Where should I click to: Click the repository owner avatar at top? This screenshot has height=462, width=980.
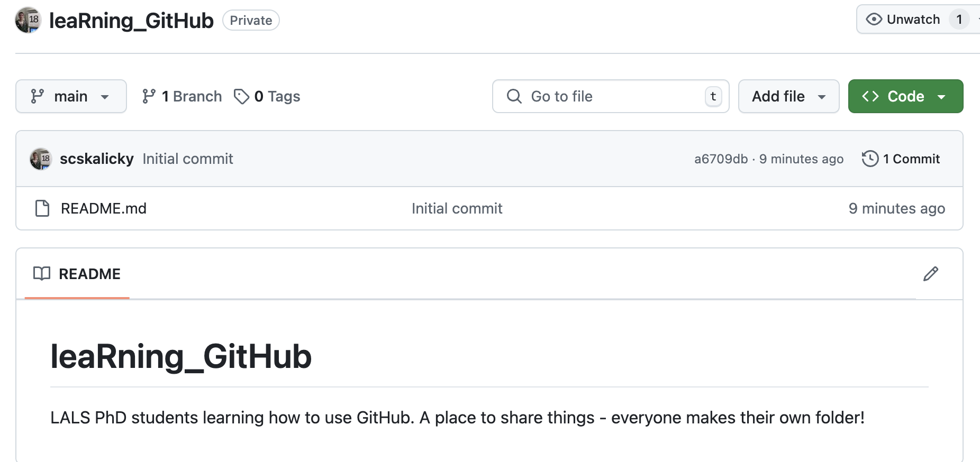(28, 20)
